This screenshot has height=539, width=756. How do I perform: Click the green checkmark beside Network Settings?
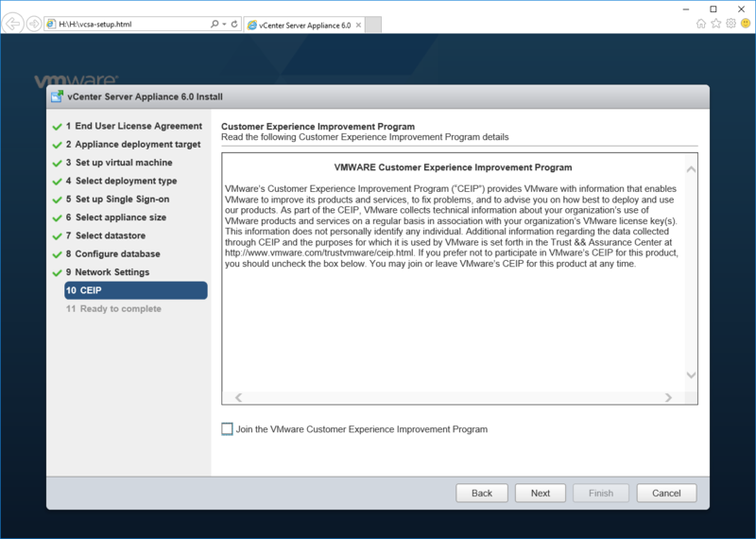coord(57,272)
